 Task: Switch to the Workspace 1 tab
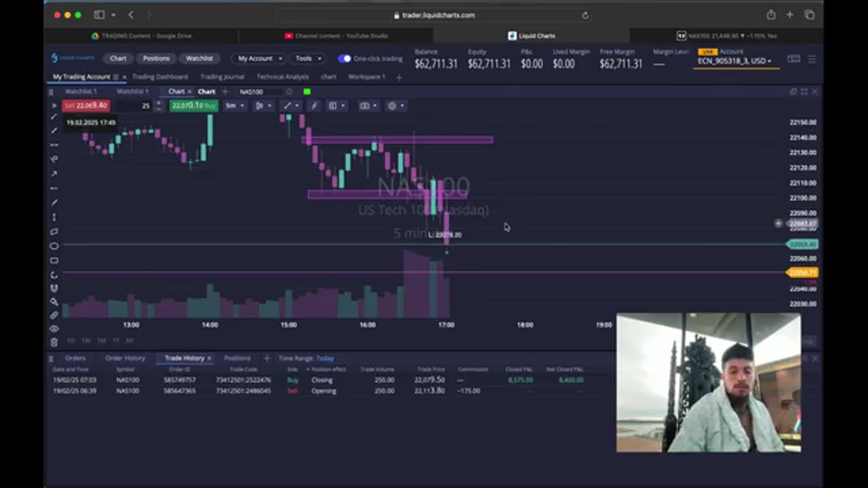367,77
